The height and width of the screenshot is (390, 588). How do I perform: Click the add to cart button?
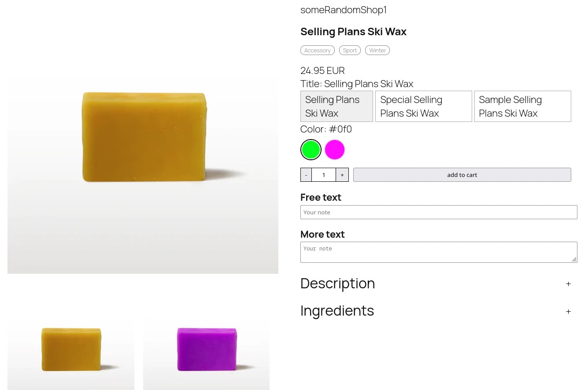click(x=462, y=175)
